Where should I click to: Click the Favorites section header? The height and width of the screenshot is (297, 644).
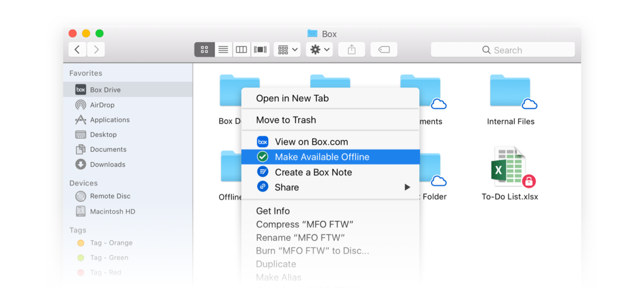[86, 73]
